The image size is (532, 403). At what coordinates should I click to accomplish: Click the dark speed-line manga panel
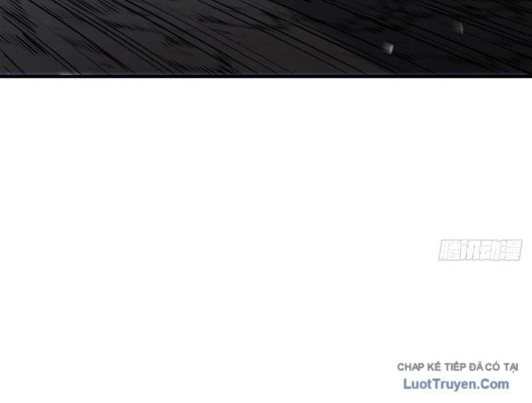point(266,37)
